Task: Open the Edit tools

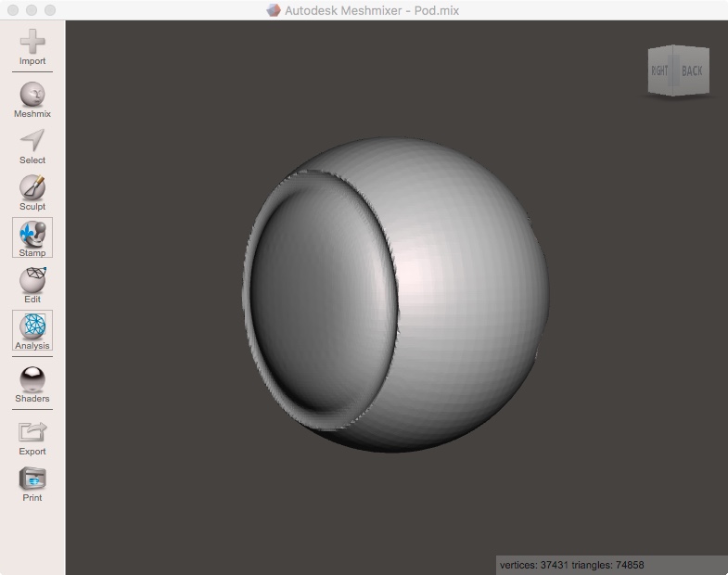Action: pyautogui.click(x=32, y=285)
